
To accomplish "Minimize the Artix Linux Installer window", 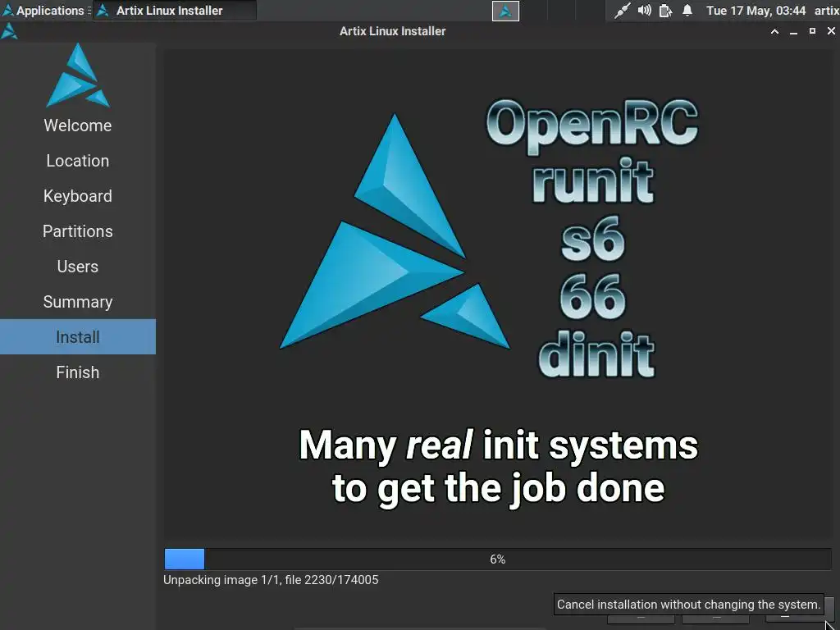I will click(793, 31).
